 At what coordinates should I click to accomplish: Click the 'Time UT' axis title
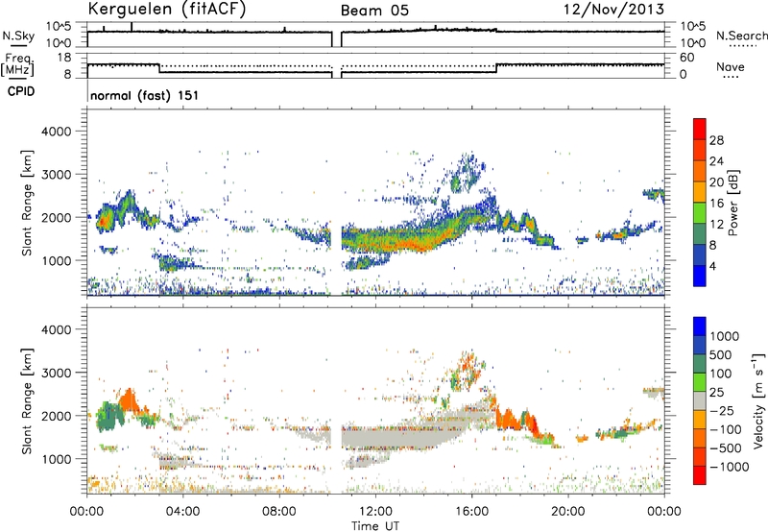click(x=375, y=526)
